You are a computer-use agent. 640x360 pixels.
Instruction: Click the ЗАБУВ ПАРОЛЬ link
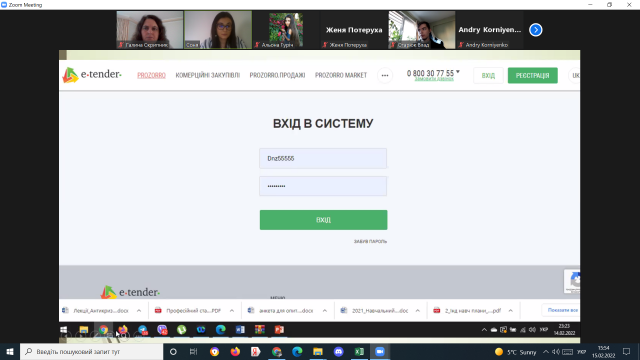click(370, 242)
